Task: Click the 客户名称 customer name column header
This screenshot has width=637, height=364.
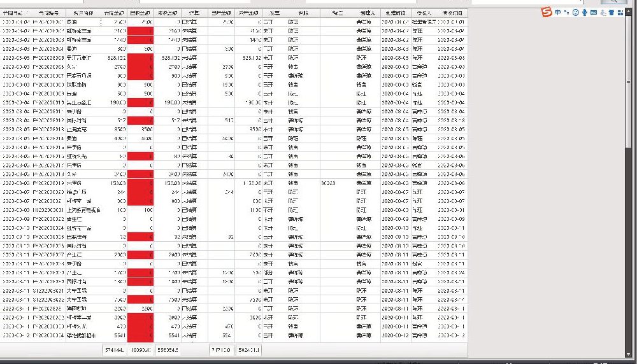Action: (83, 13)
